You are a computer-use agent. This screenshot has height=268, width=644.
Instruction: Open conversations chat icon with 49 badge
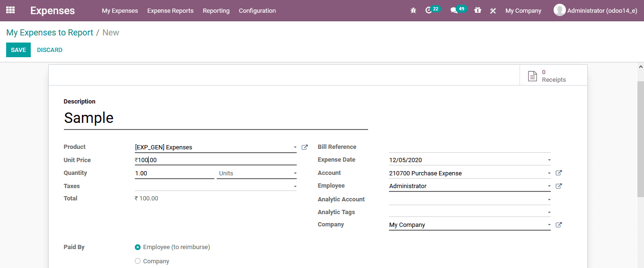pyautogui.click(x=454, y=10)
